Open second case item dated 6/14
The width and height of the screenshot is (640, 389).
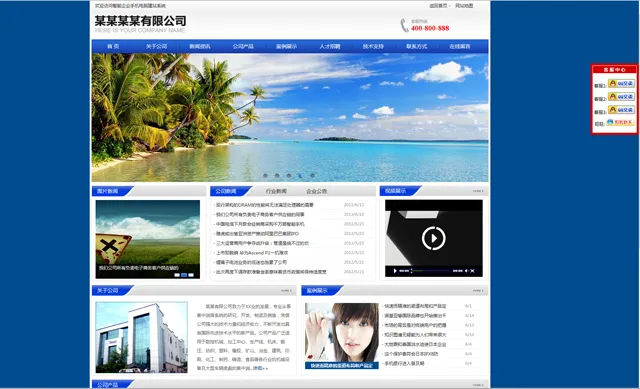(x=415, y=316)
